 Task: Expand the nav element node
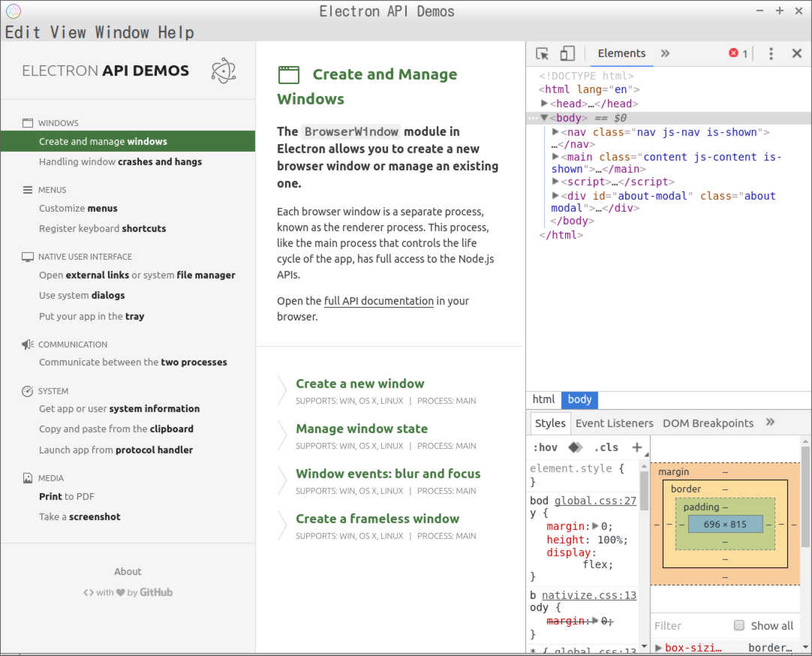(x=555, y=132)
